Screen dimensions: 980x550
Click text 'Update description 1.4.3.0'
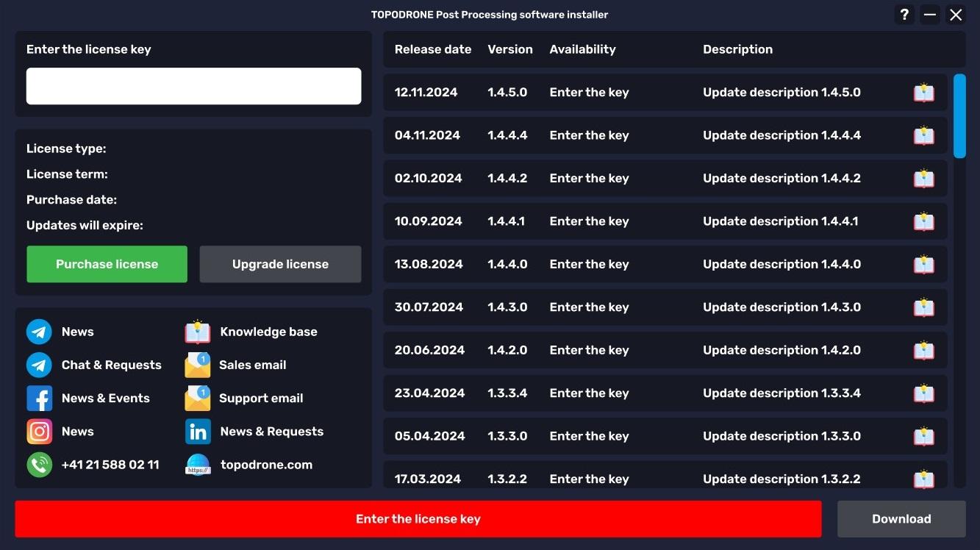tap(782, 307)
